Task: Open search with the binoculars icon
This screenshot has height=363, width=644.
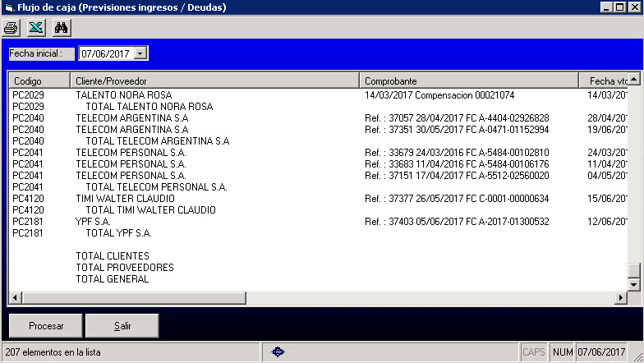Action: tap(60, 27)
